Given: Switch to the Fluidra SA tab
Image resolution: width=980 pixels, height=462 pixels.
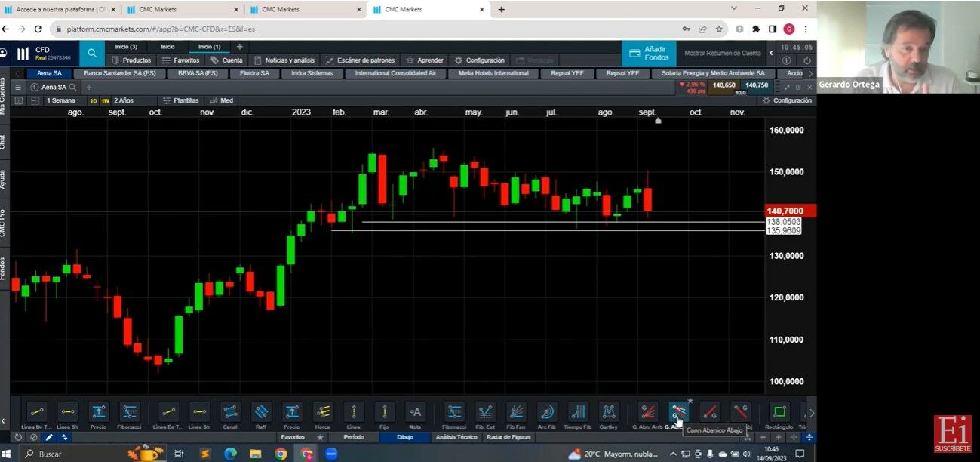Looking at the screenshot, I should pos(254,73).
